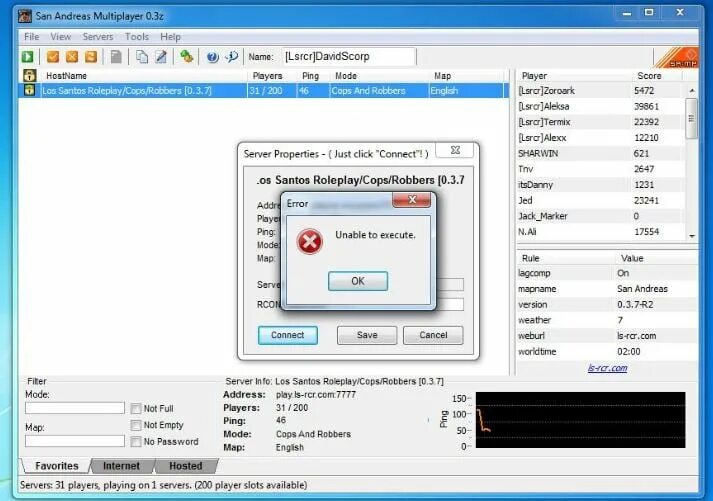Sort servers by Map column header
This screenshot has height=501, width=713.
tap(467, 75)
